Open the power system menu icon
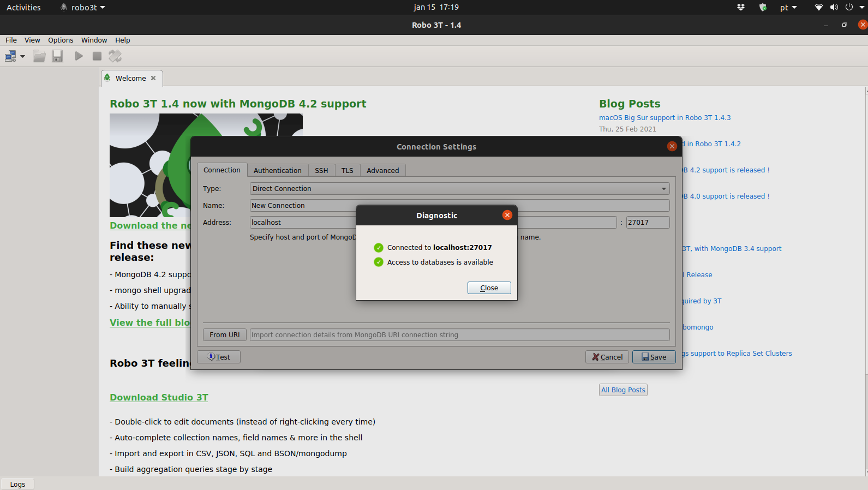868x490 pixels. [x=849, y=7]
